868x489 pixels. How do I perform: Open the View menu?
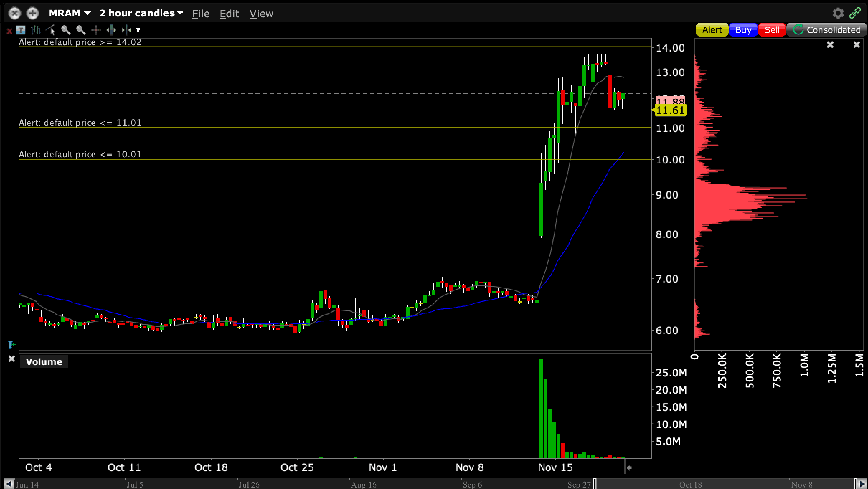pyautogui.click(x=261, y=14)
